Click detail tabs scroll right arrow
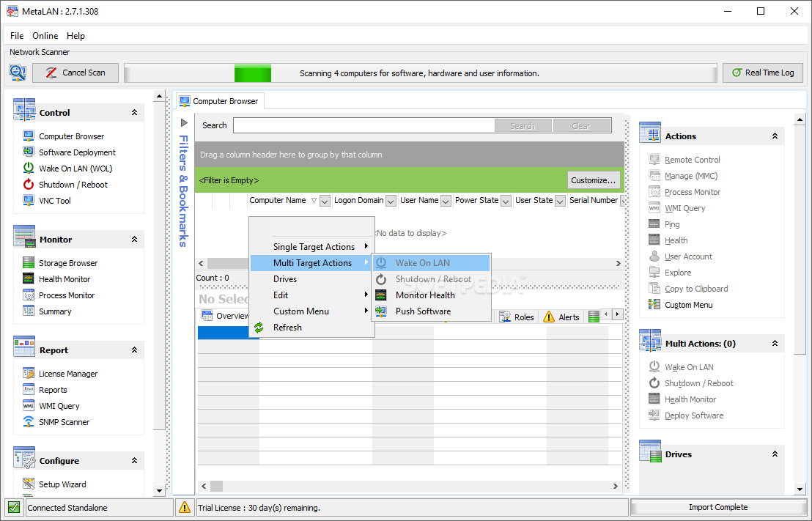The height and width of the screenshot is (521, 812). 617,314
